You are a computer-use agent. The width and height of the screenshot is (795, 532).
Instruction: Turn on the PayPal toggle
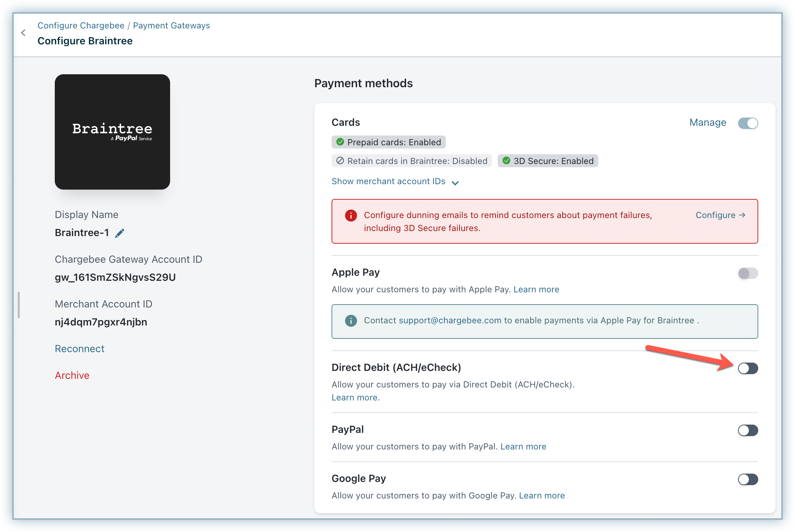click(748, 430)
